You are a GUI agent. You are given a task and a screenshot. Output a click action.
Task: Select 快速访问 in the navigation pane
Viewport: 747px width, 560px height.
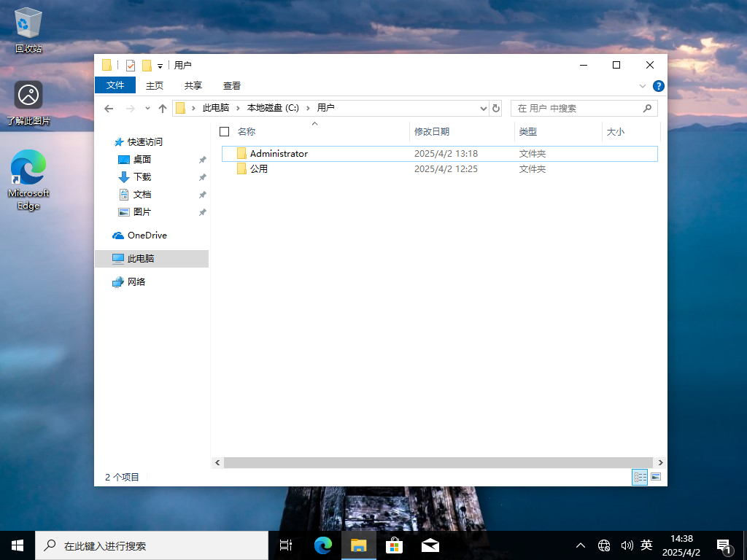pos(145,142)
